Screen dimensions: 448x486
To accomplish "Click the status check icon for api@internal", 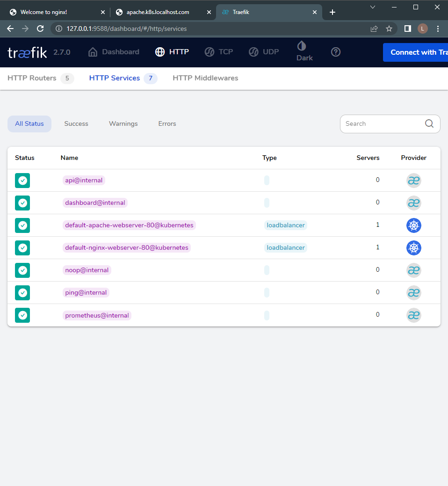I will click(22, 181).
